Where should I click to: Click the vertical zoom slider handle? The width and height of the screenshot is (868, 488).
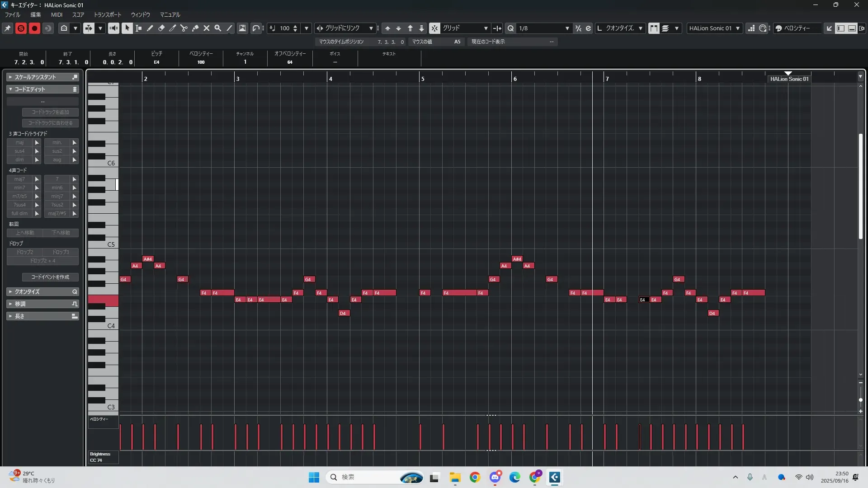pos(860,400)
